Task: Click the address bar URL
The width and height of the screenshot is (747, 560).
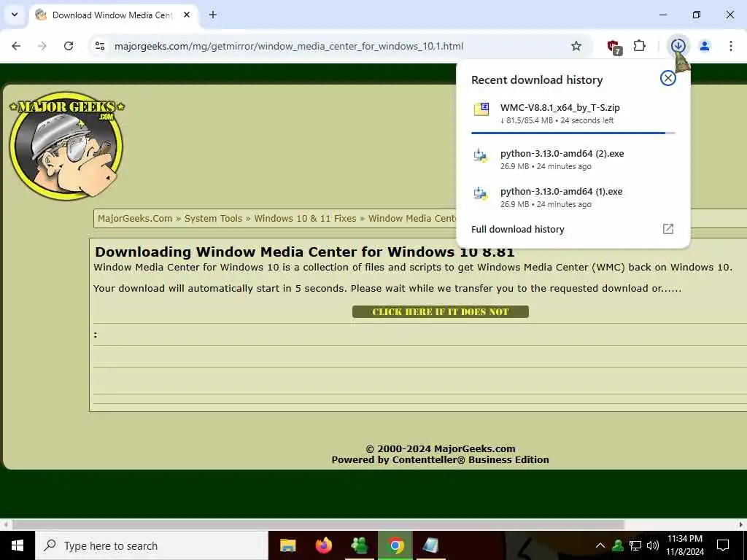Action: pyautogui.click(x=289, y=46)
